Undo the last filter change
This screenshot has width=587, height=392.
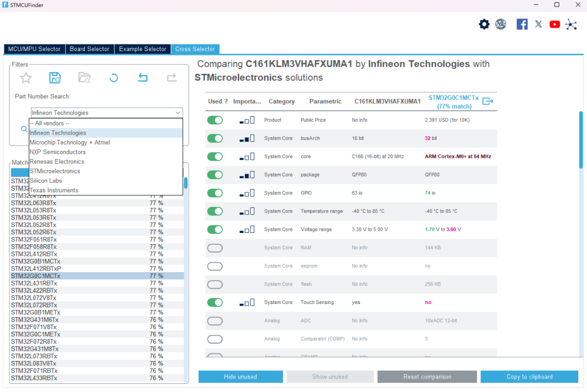coord(142,78)
